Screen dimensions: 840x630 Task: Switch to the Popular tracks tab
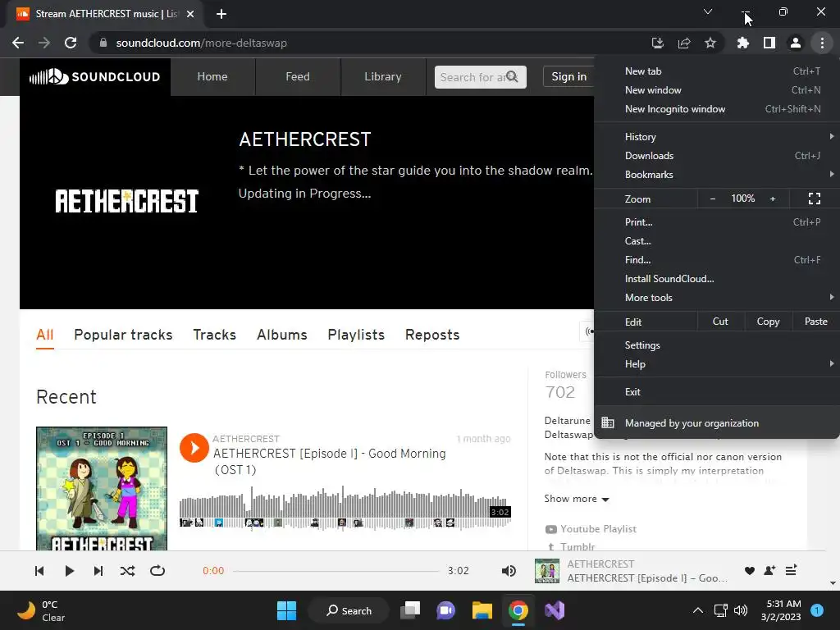[x=123, y=335]
